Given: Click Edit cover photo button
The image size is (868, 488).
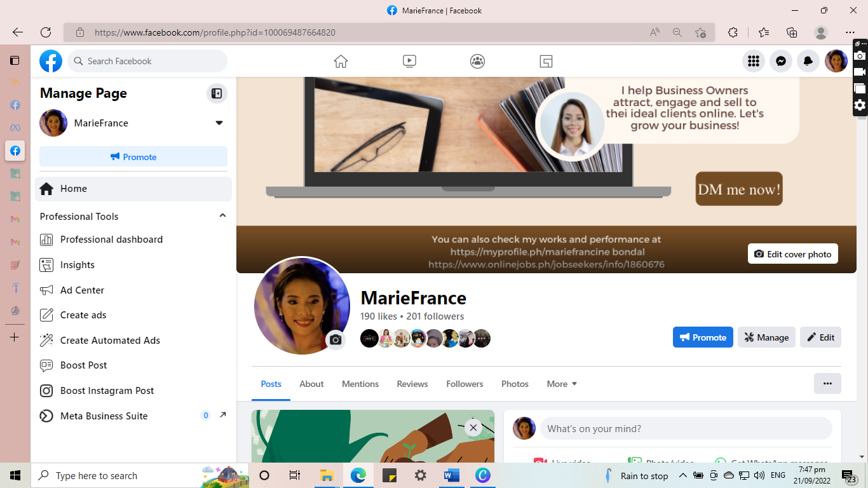Looking at the screenshot, I should (x=793, y=254).
